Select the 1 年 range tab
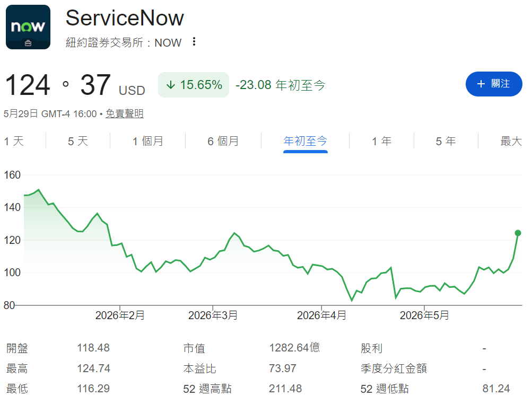The width and height of the screenshot is (532, 396). coord(382,141)
